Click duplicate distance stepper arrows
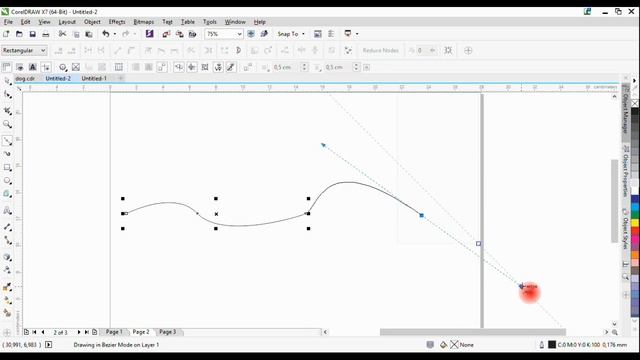 pyautogui.click(x=356, y=67)
